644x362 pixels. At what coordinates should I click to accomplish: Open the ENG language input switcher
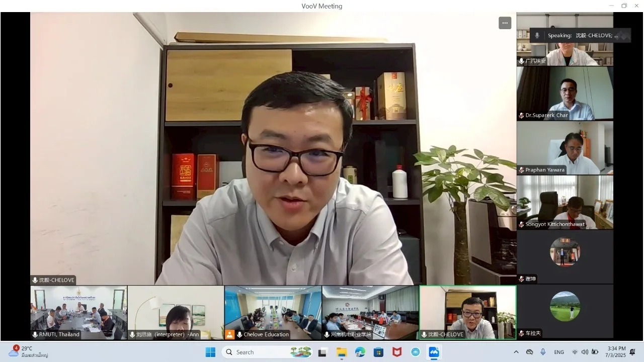click(x=559, y=352)
